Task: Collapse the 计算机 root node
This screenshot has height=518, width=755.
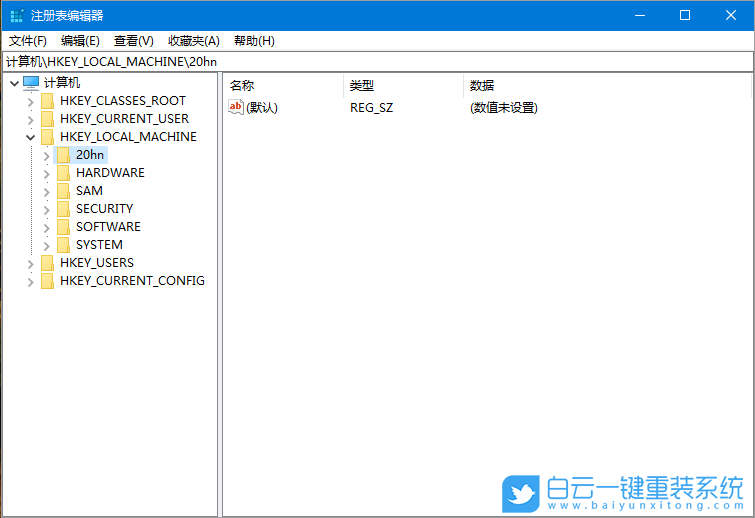Action: [14, 84]
